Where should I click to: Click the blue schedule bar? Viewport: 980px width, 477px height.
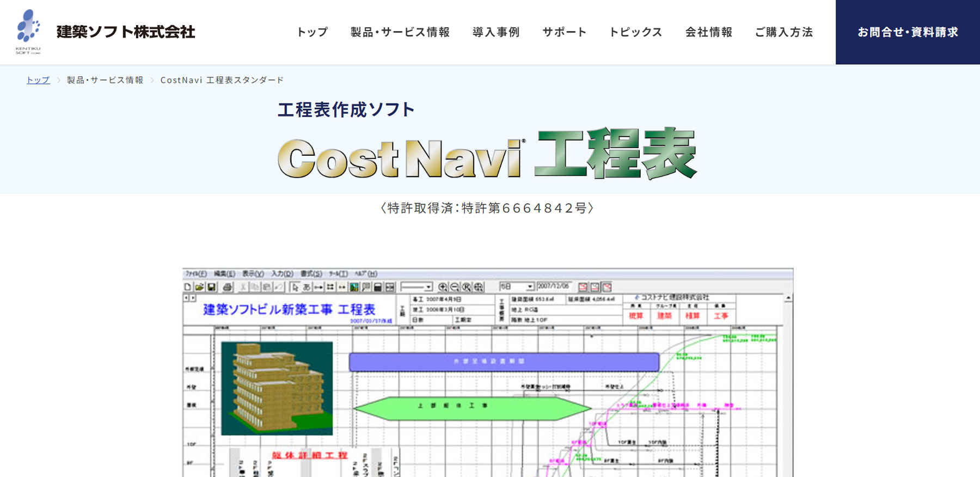504,362
